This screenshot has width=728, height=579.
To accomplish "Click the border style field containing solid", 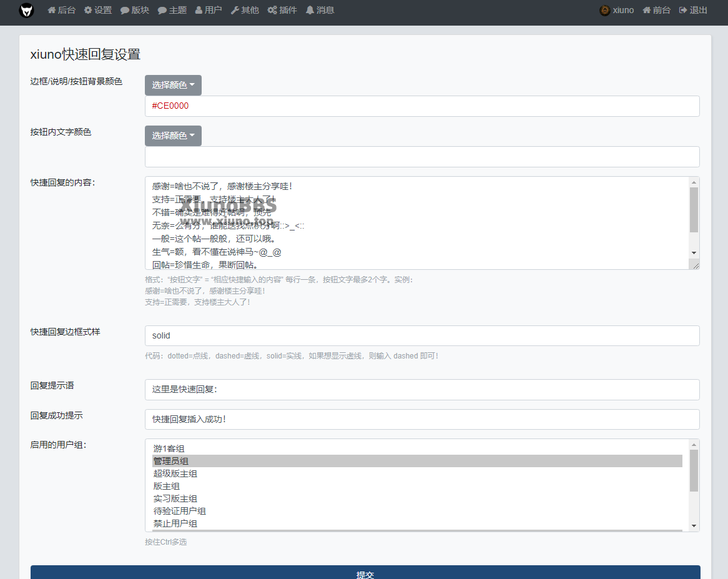I will [422, 335].
